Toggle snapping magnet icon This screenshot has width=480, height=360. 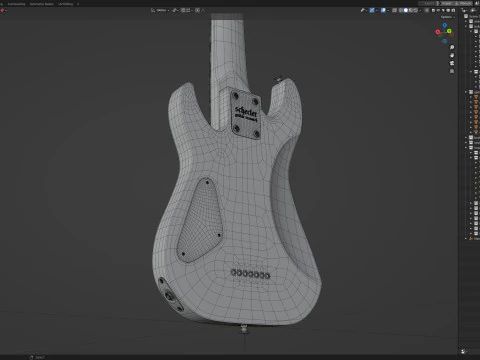tap(183, 10)
